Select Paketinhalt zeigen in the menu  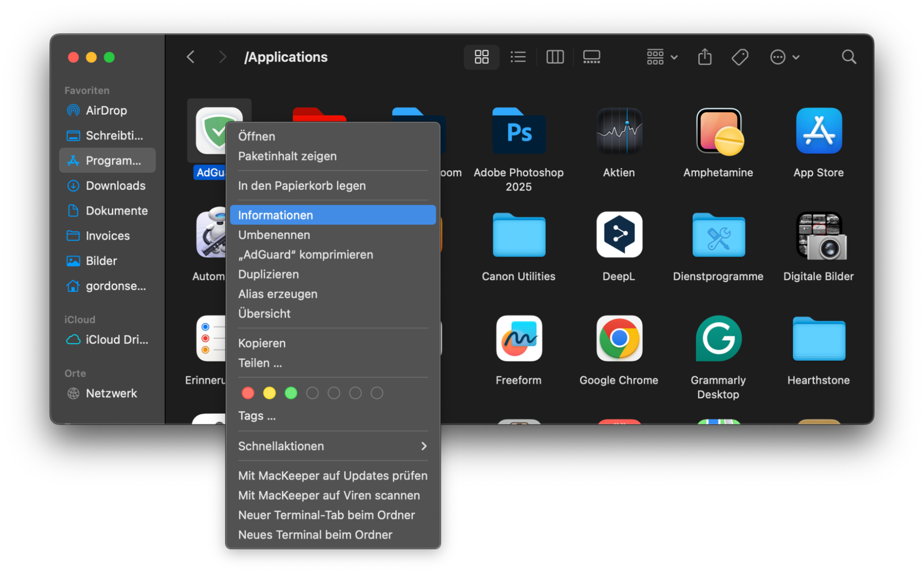287,156
